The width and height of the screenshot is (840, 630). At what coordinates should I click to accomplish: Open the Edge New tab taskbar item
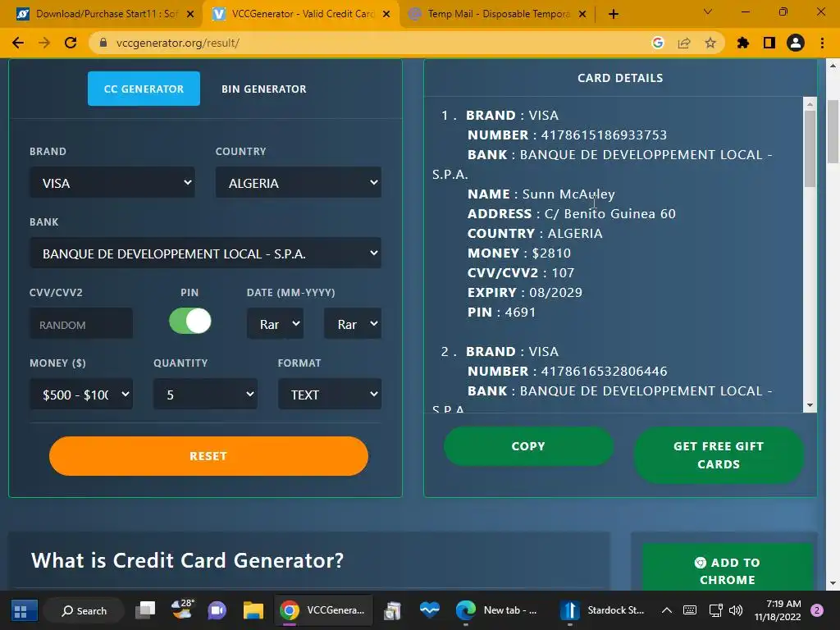tap(498, 610)
